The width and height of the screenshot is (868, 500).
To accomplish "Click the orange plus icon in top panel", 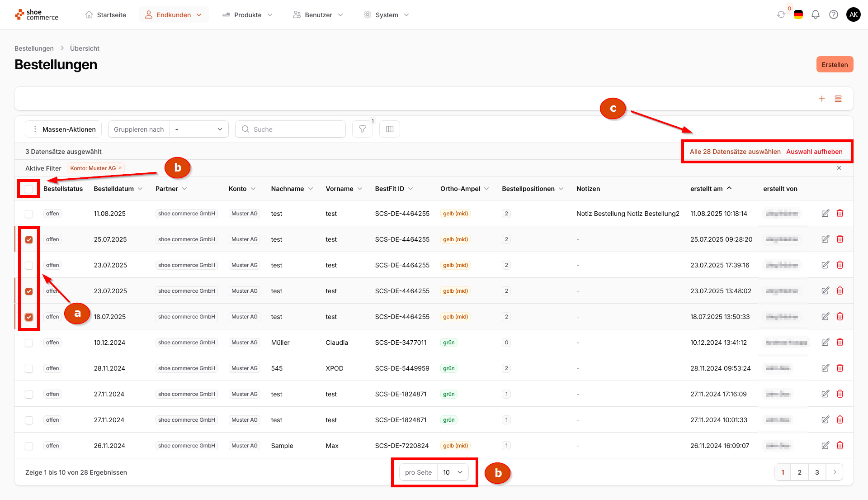I will [821, 99].
